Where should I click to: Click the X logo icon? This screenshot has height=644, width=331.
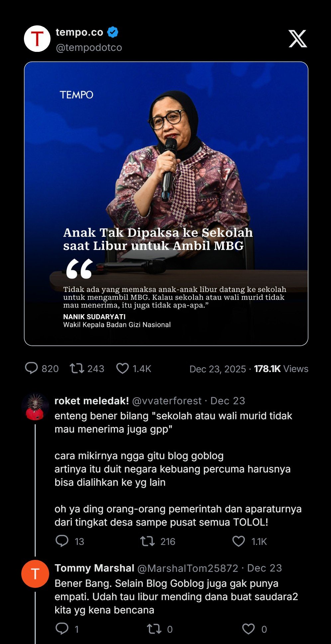tap(298, 39)
